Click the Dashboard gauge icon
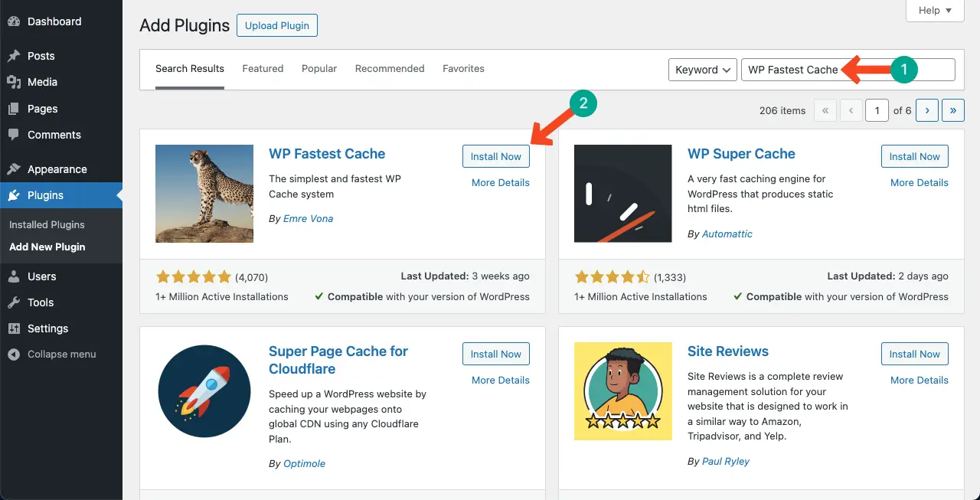Image resolution: width=980 pixels, height=500 pixels. click(x=14, y=21)
